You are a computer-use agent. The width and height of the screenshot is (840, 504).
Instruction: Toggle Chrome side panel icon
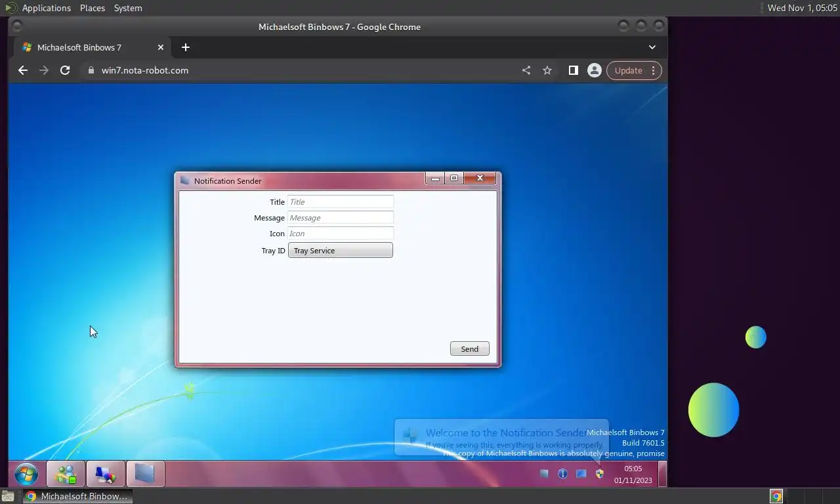pyautogui.click(x=574, y=70)
